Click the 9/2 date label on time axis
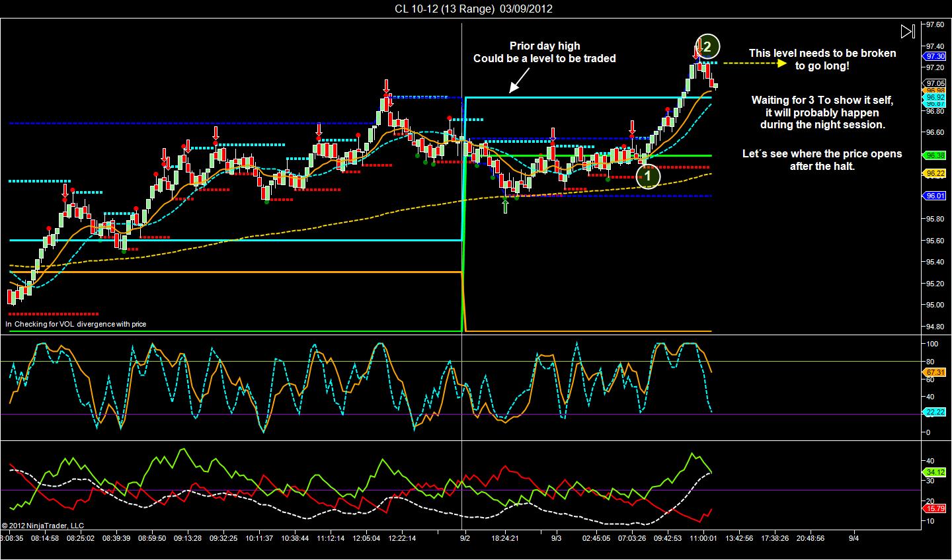This screenshot has width=952, height=560. click(x=465, y=538)
